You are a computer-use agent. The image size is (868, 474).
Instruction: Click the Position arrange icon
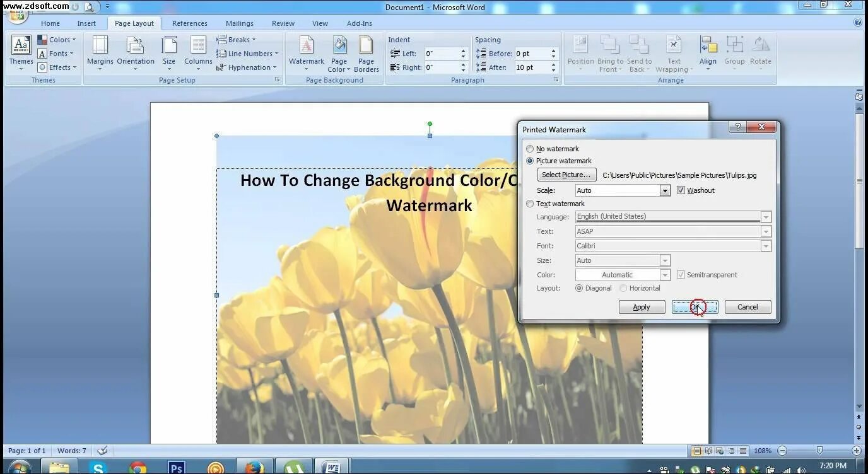580,53
